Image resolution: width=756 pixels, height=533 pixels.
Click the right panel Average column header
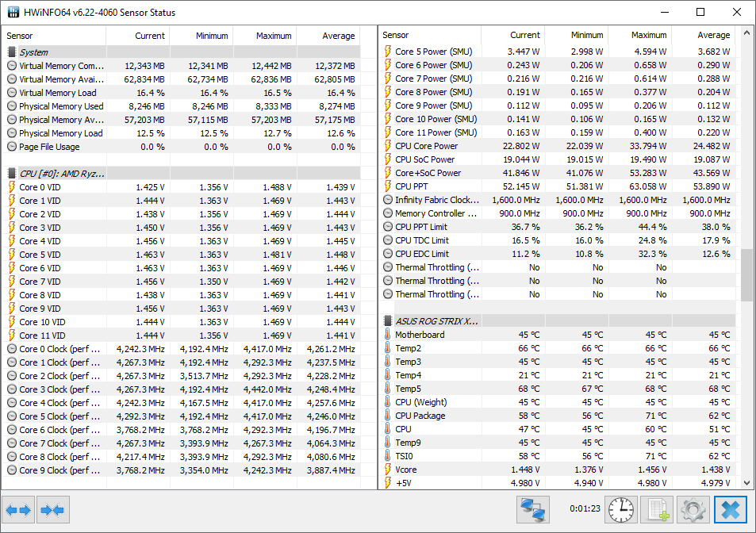pyautogui.click(x=704, y=35)
